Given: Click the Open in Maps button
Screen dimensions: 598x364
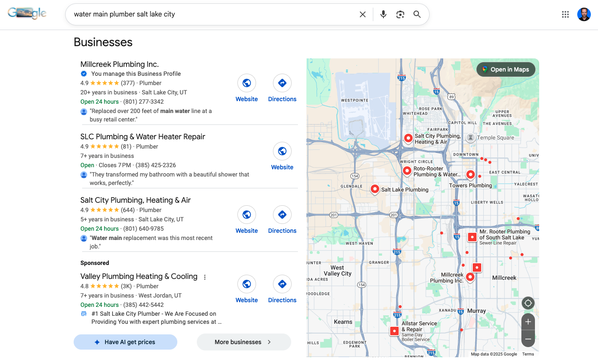Looking at the screenshot, I should pos(506,69).
